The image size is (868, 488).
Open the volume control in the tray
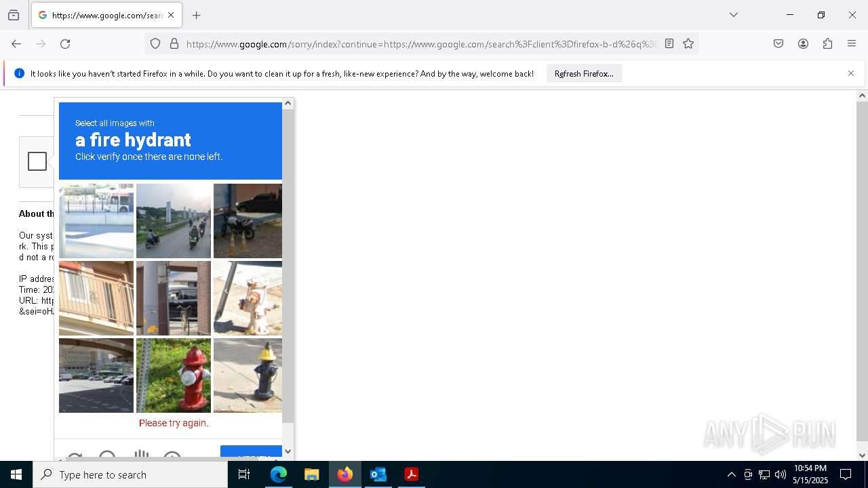[x=781, y=474]
